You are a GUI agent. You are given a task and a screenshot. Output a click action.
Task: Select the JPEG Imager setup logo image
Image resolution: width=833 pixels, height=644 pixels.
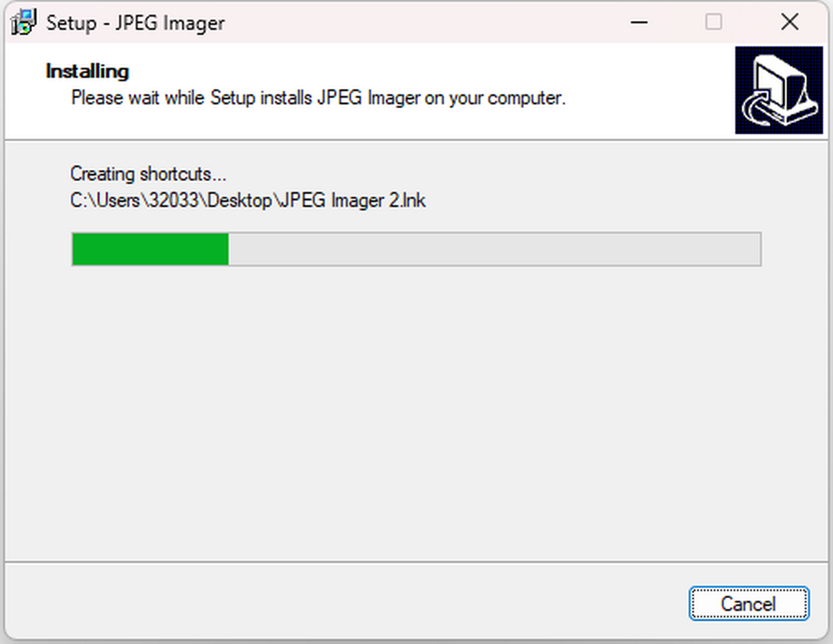click(x=778, y=90)
